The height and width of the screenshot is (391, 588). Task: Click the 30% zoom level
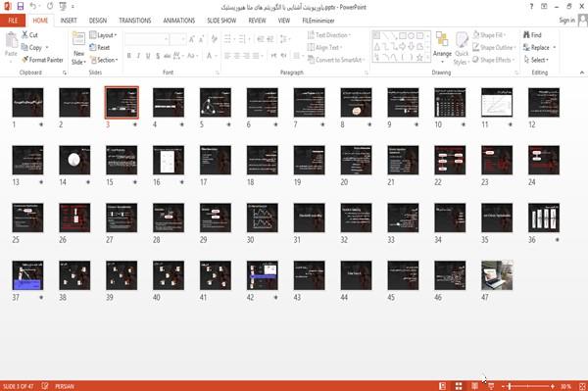pos(565,386)
